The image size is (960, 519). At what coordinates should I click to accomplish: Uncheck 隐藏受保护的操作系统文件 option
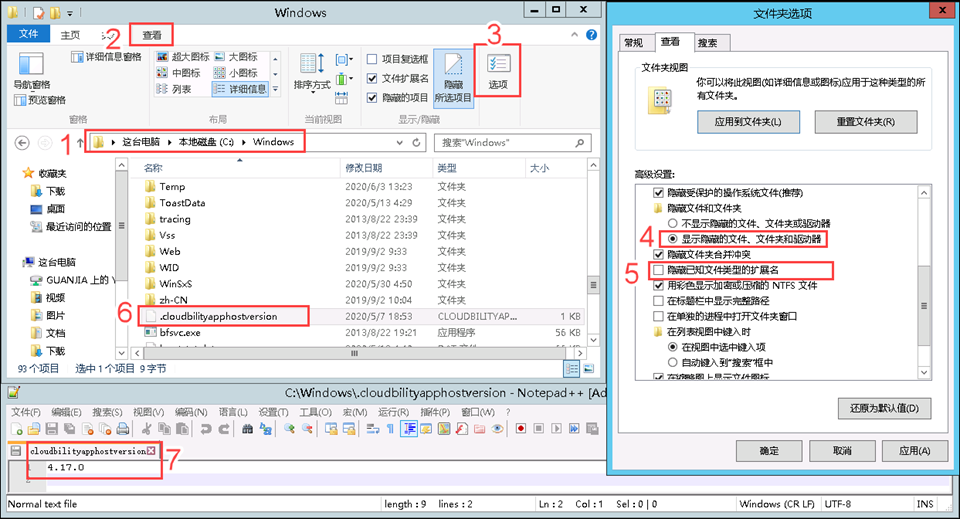(658, 192)
